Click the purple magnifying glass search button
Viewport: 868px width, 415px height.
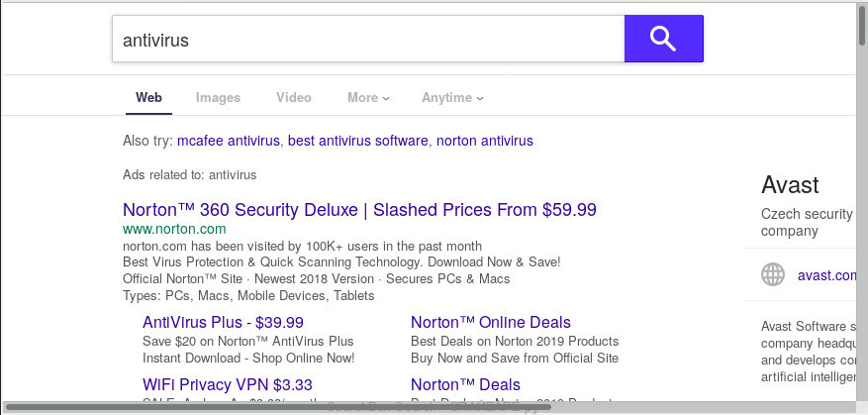[664, 39]
